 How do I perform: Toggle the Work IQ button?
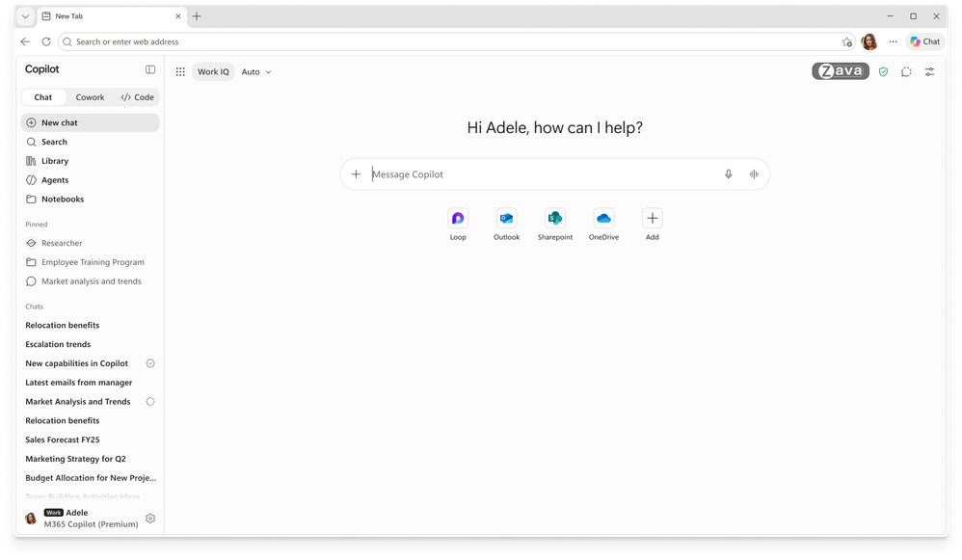(213, 71)
